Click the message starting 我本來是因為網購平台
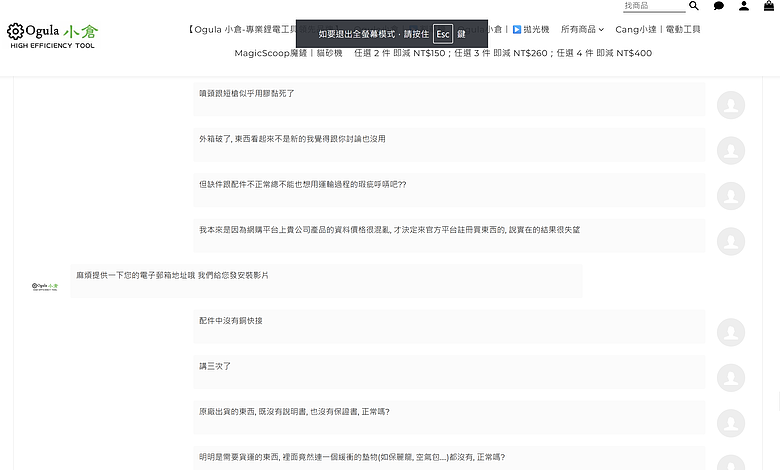The width and height of the screenshot is (780, 470). pos(449,235)
